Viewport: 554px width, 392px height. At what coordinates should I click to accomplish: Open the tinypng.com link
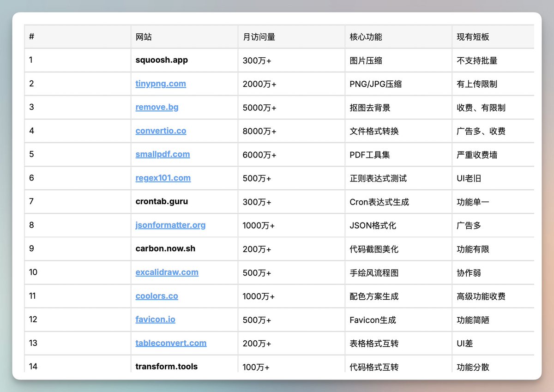[x=161, y=84]
